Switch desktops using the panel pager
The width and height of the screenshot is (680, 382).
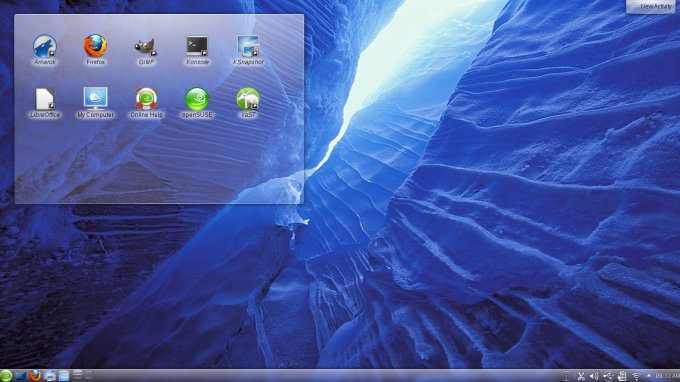pyautogui.click(x=82, y=375)
